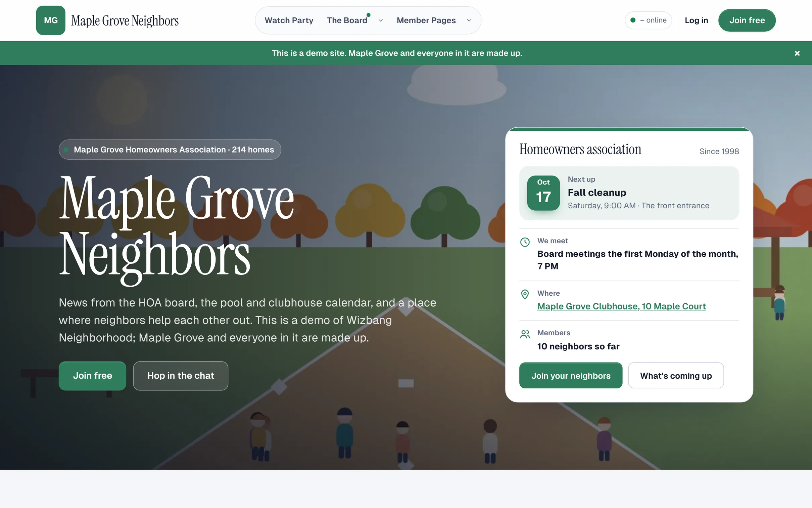Open the Watch Party page
Image resolution: width=812 pixels, height=508 pixels.
point(289,20)
